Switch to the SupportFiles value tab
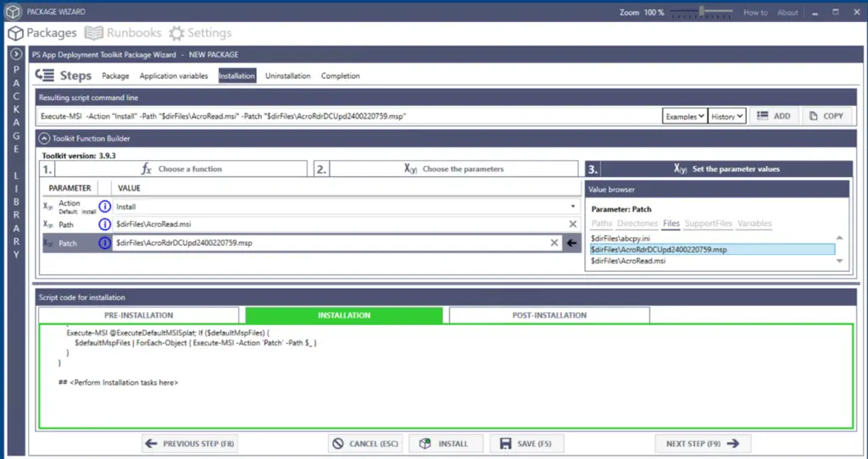Viewport: 868px width, 459px height. point(709,224)
